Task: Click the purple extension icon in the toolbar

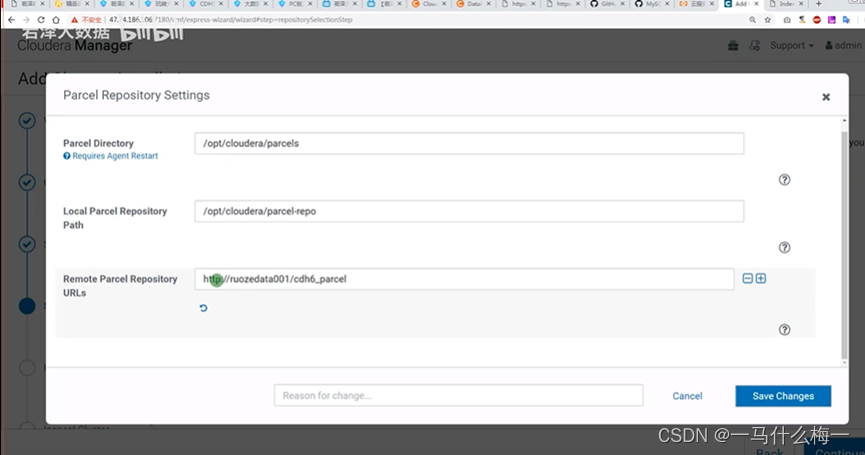Action: [x=832, y=20]
